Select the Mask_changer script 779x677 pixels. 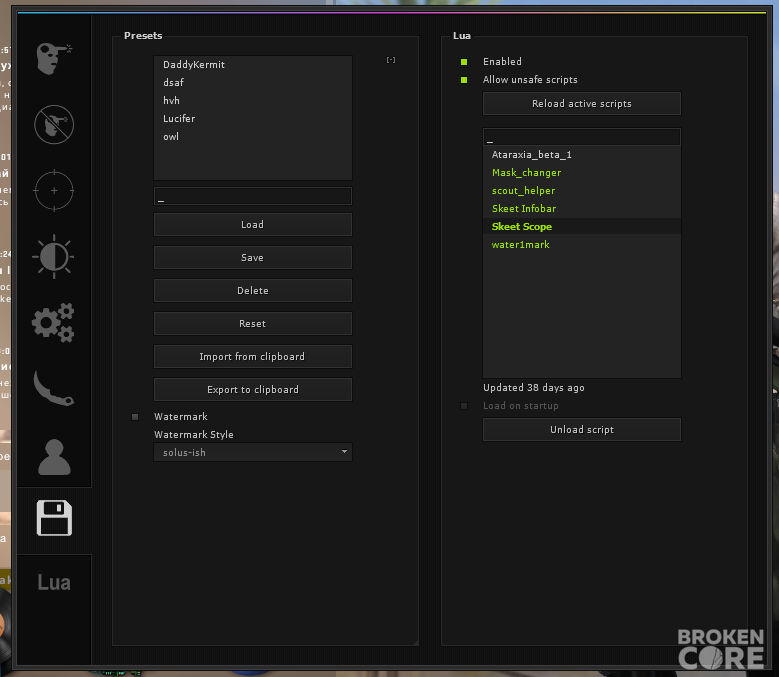tap(582, 173)
